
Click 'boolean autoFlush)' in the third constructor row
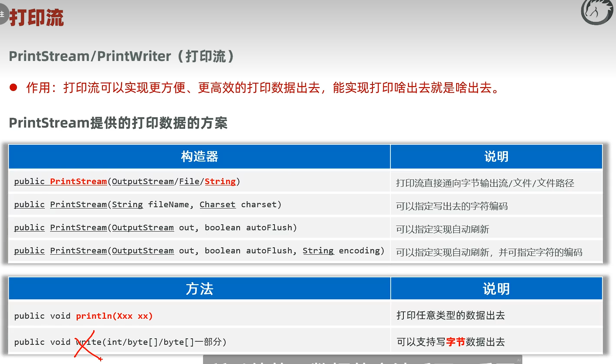coord(251,227)
